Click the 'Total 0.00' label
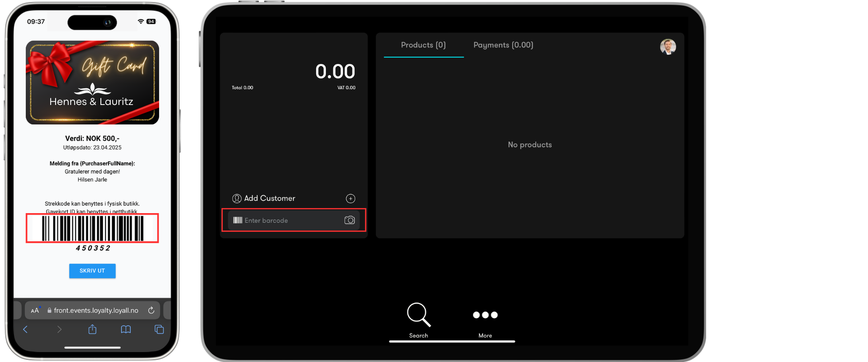This screenshot has height=362, width=868. 242,88
